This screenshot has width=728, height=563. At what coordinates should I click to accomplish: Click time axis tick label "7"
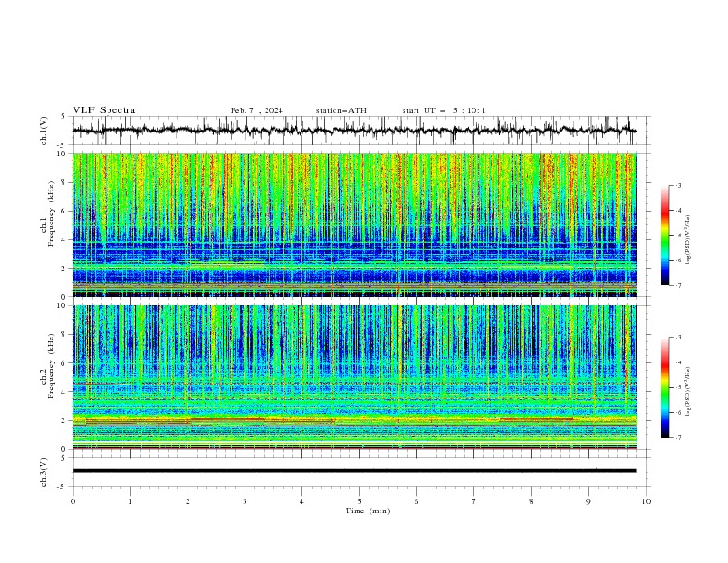point(474,501)
